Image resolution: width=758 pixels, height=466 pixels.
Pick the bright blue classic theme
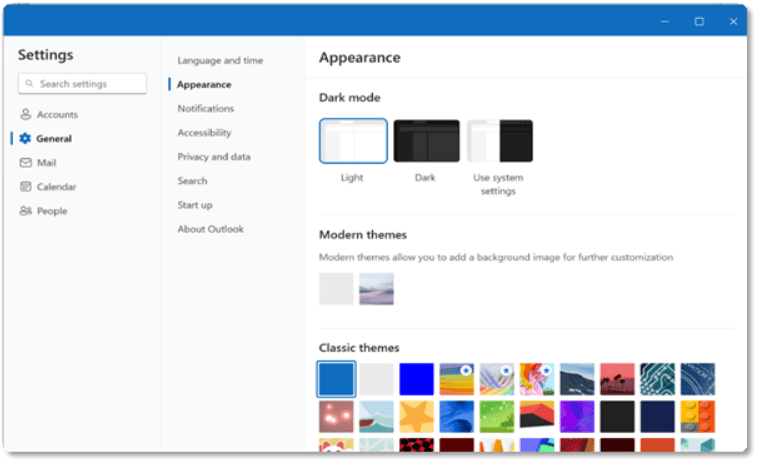pyautogui.click(x=416, y=379)
